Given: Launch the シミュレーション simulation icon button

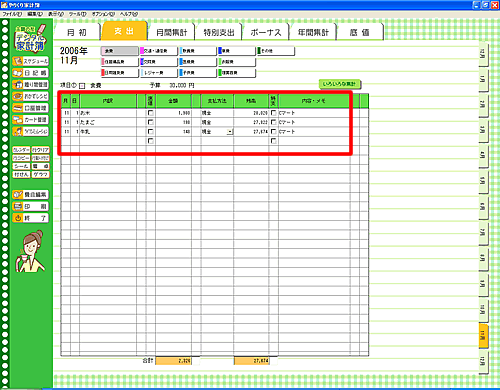Looking at the screenshot, I should pyautogui.click(x=30, y=131).
